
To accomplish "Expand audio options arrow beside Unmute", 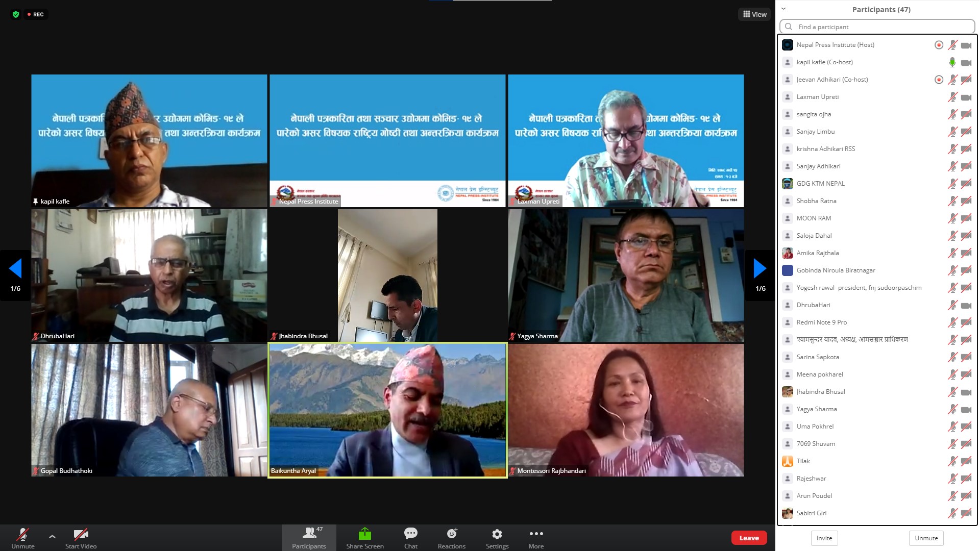I will [x=52, y=536].
